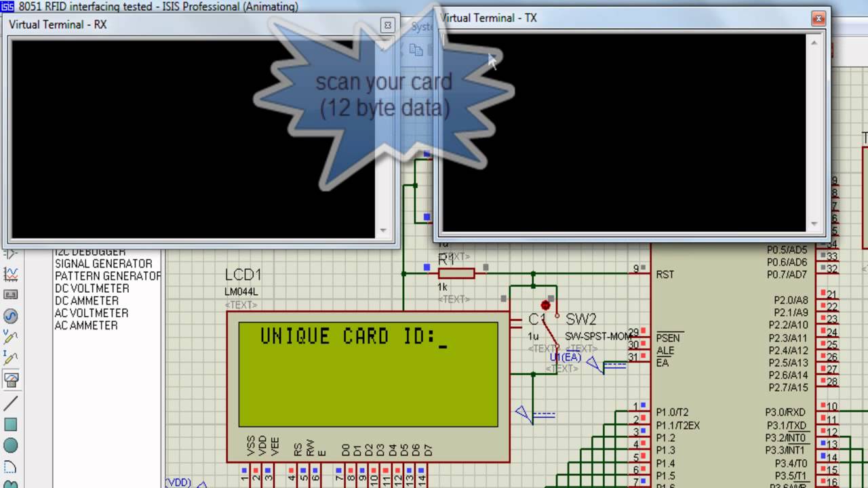Click the P0.7/AD7 pin label
This screenshot has width=868, height=488.
(787, 274)
